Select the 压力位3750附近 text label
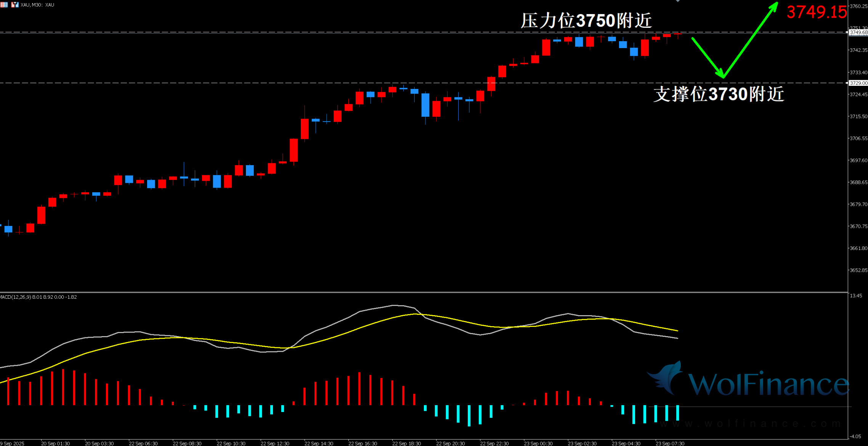868x446 pixels. pyautogui.click(x=586, y=21)
